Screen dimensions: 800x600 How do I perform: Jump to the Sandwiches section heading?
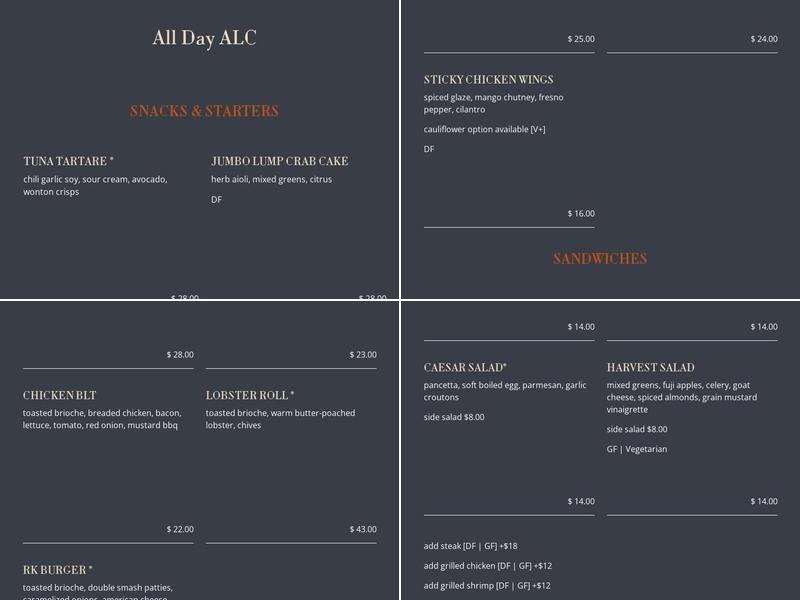tap(600, 259)
